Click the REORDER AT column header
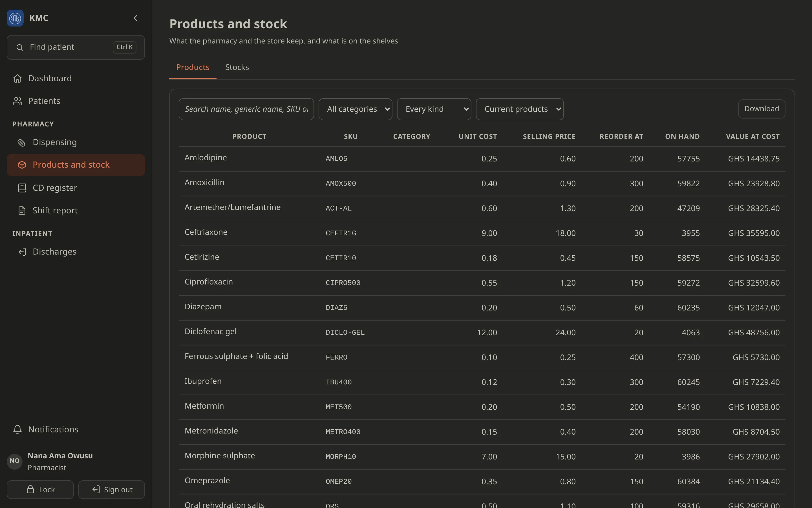Screen dimensions: 812x508 pyautogui.click(x=621, y=136)
